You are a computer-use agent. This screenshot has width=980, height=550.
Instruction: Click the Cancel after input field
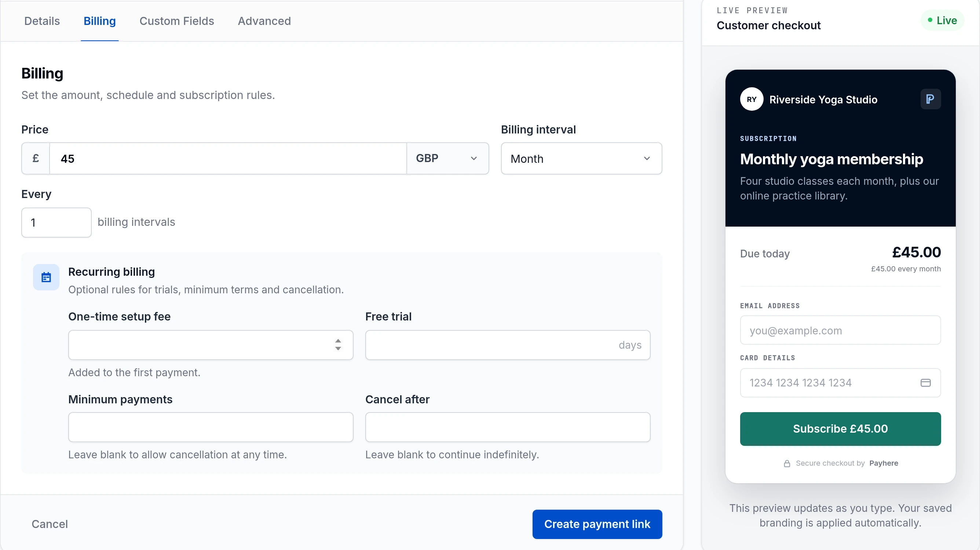point(508,427)
